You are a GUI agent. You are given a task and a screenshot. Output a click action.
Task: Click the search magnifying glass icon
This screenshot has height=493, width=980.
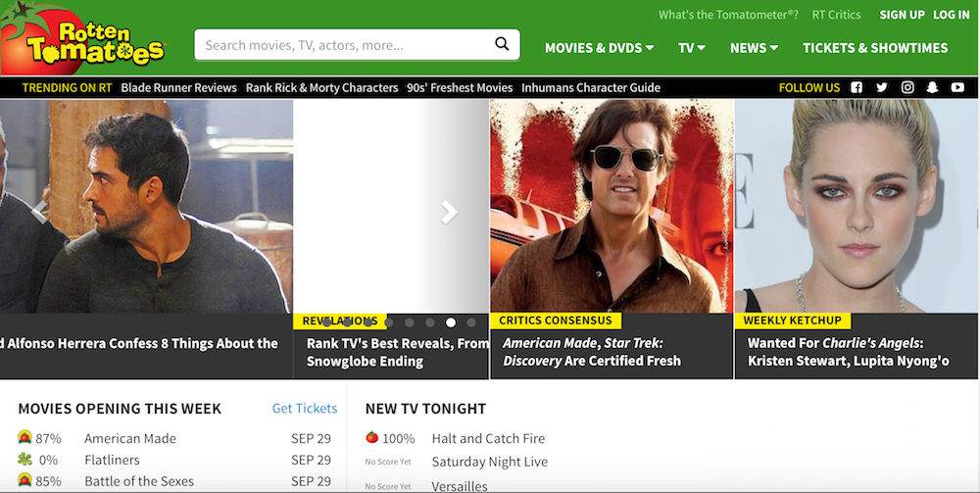pos(502,44)
